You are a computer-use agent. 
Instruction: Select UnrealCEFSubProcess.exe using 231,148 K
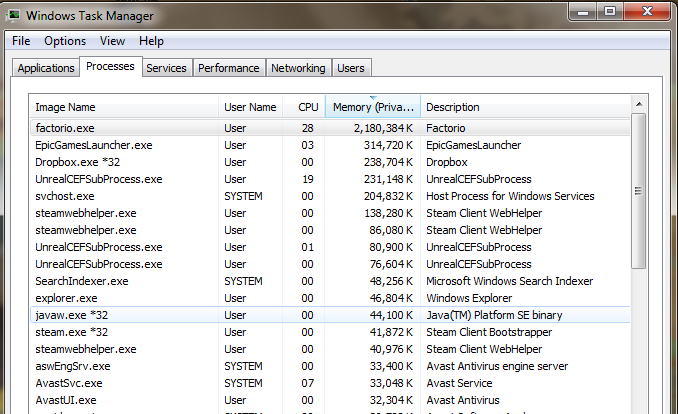[x=330, y=179]
